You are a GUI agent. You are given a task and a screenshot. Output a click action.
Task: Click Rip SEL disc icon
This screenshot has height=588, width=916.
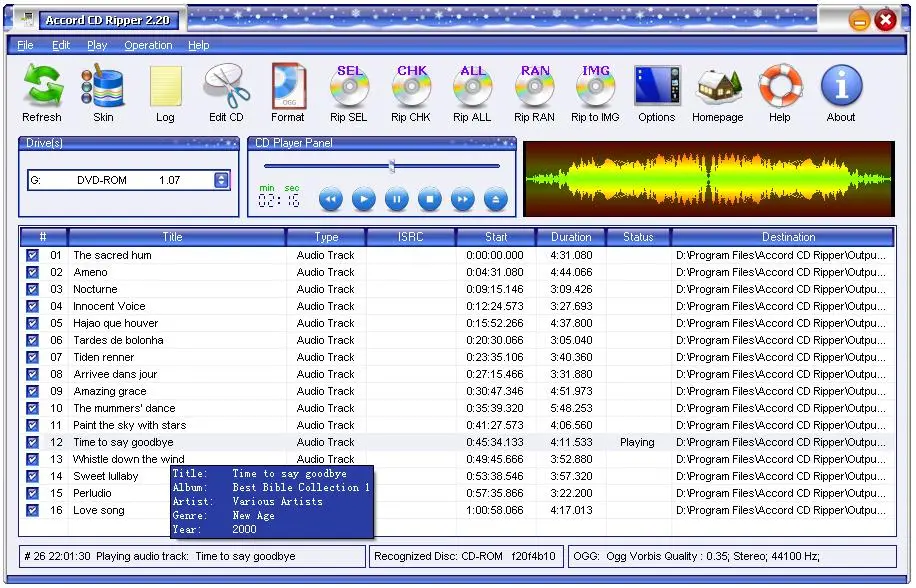[349, 86]
